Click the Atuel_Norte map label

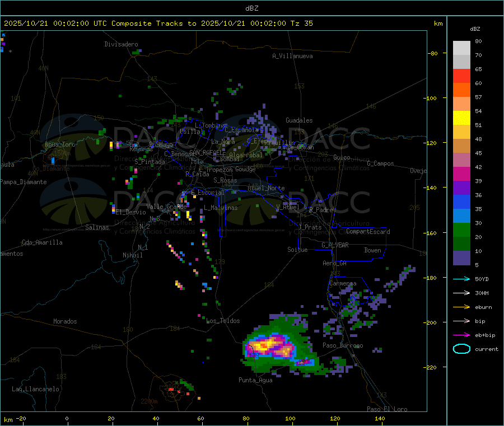(266, 188)
